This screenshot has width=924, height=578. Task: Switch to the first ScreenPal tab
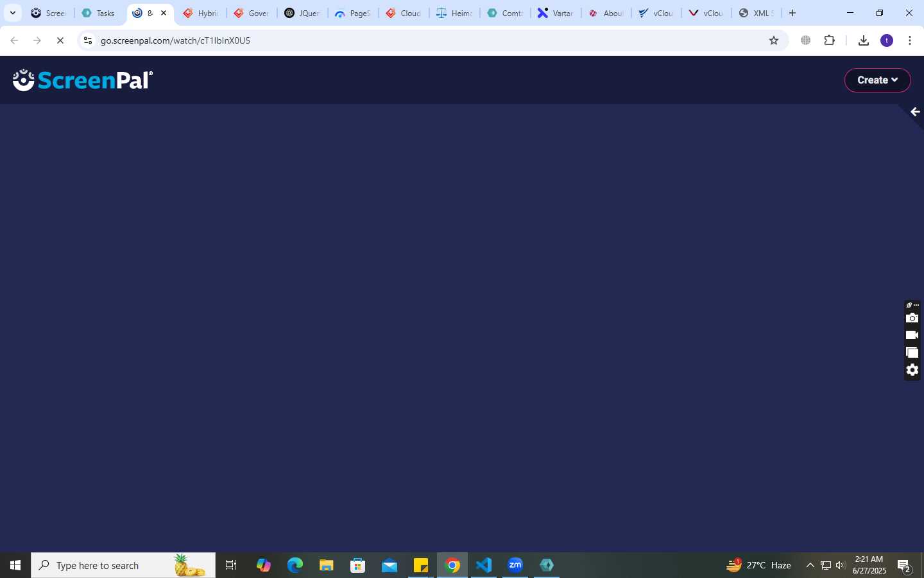click(49, 13)
